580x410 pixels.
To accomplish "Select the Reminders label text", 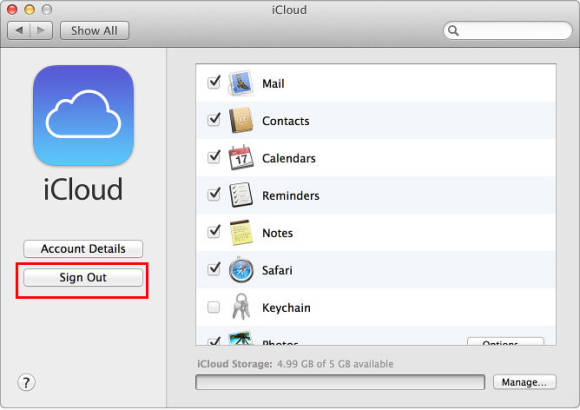I will pyautogui.click(x=291, y=196).
